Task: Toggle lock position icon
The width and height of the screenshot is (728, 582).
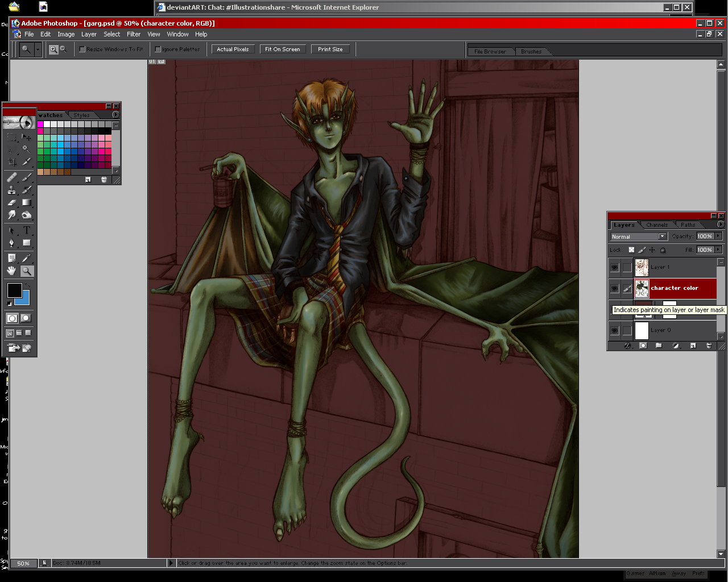Action: tap(652, 250)
